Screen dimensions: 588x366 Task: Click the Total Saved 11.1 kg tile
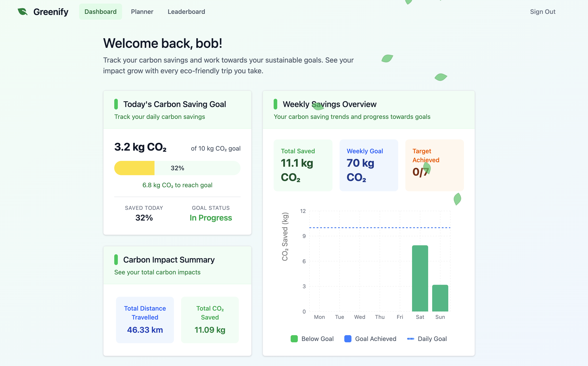(303, 165)
